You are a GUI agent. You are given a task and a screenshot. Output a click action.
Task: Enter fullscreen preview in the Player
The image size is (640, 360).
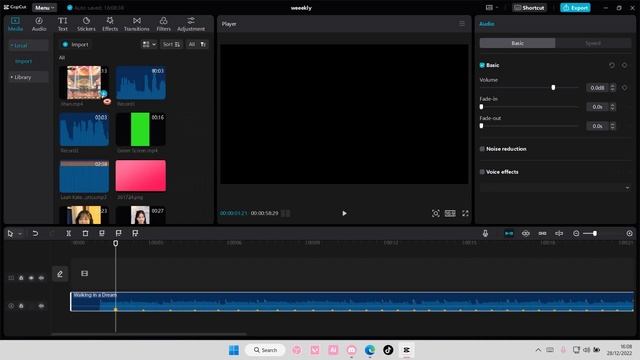[465, 213]
